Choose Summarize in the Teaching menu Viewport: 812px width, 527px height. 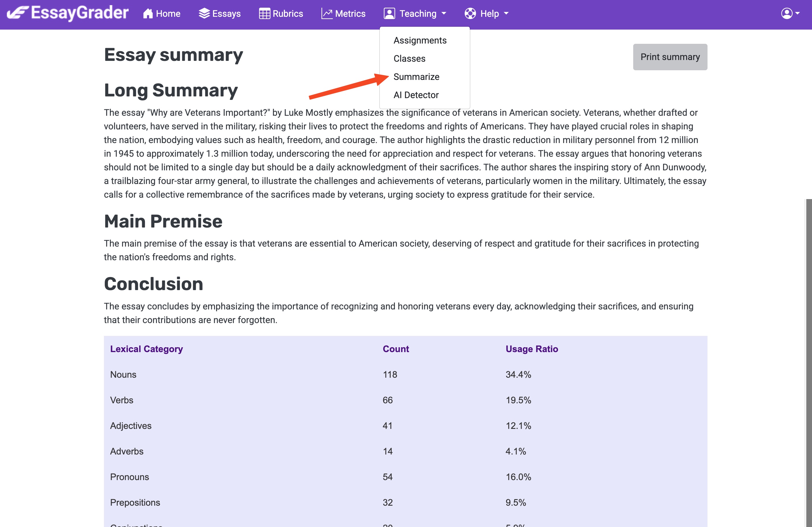tap(416, 77)
